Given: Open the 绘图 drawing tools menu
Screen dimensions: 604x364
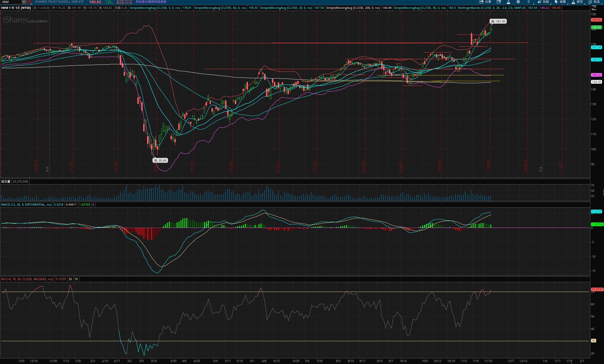Looking at the screenshot, I should 560,2.
